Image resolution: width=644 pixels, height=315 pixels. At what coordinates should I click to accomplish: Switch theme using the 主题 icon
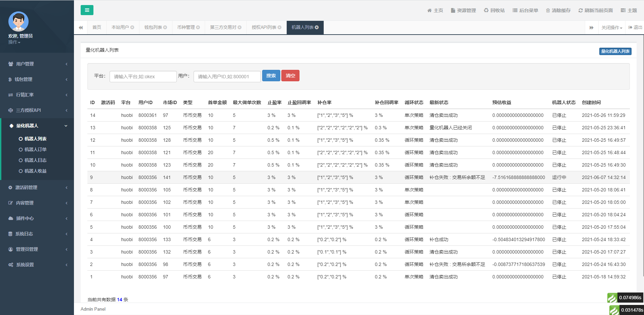click(x=628, y=10)
